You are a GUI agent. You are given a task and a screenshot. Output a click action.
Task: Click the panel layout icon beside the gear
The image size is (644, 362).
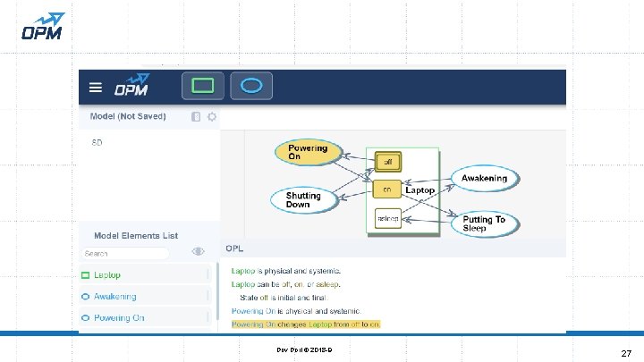point(196,116)
